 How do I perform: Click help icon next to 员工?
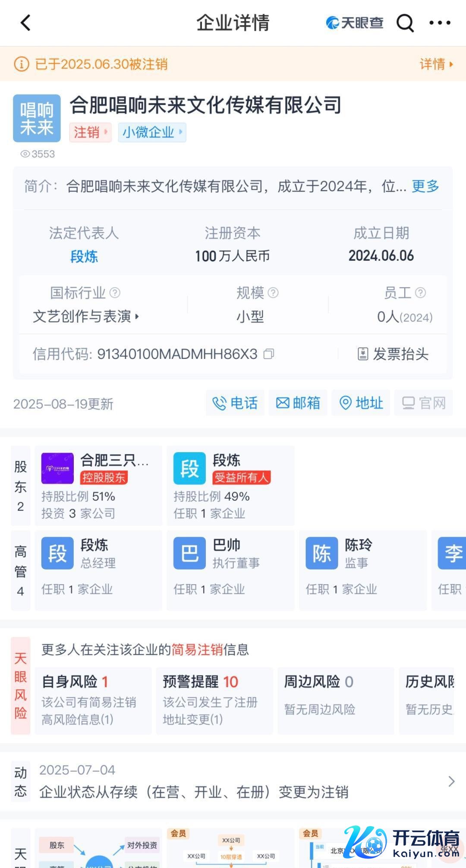[420, 293]
